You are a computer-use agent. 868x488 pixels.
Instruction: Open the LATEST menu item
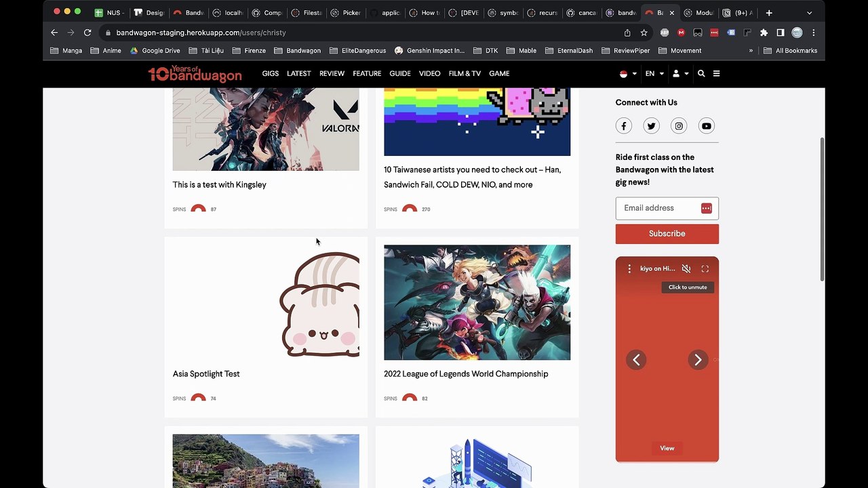point(299,74)
